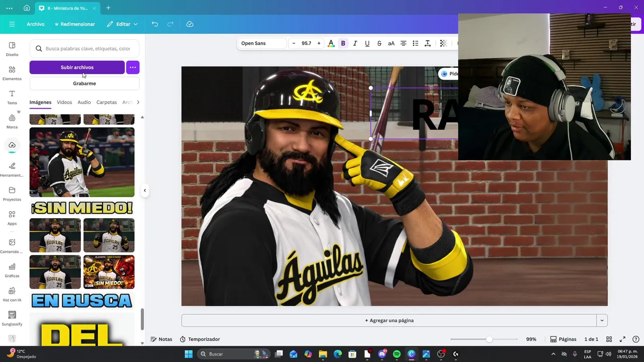Click the font size value 95.7
The image size is (644, 362).
click(306, 43)
